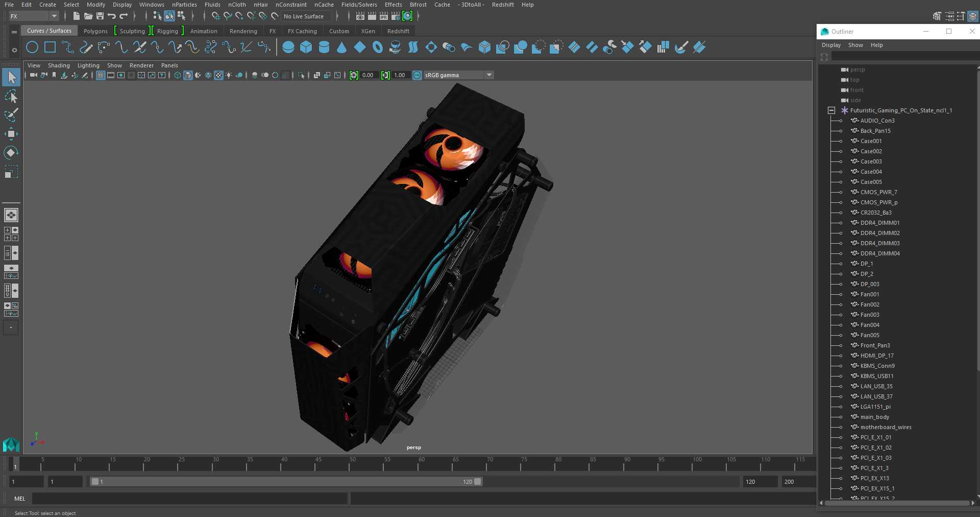Open a scene file
980x517 pixels.
88,16
